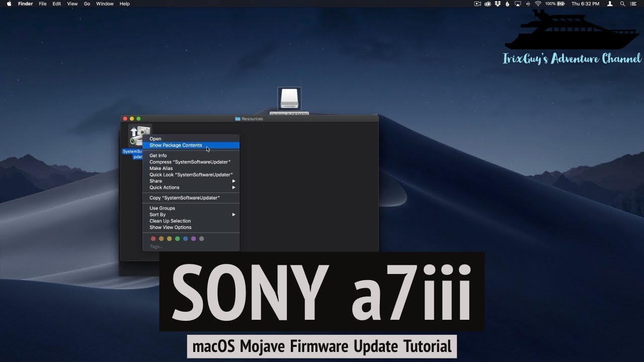Choose Show Package Contents
Image resolution: width=644 pixels, height=362 pixels.
tap(191, 145)
